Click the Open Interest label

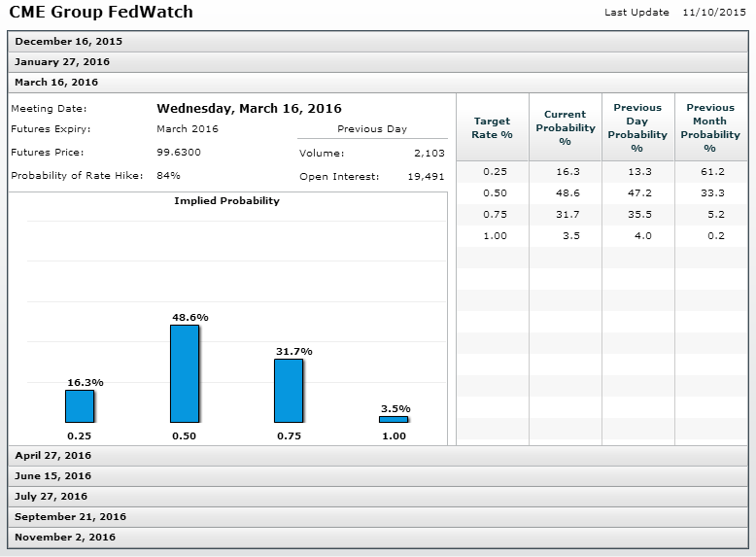pyautogui.click(x=339, y=177)
